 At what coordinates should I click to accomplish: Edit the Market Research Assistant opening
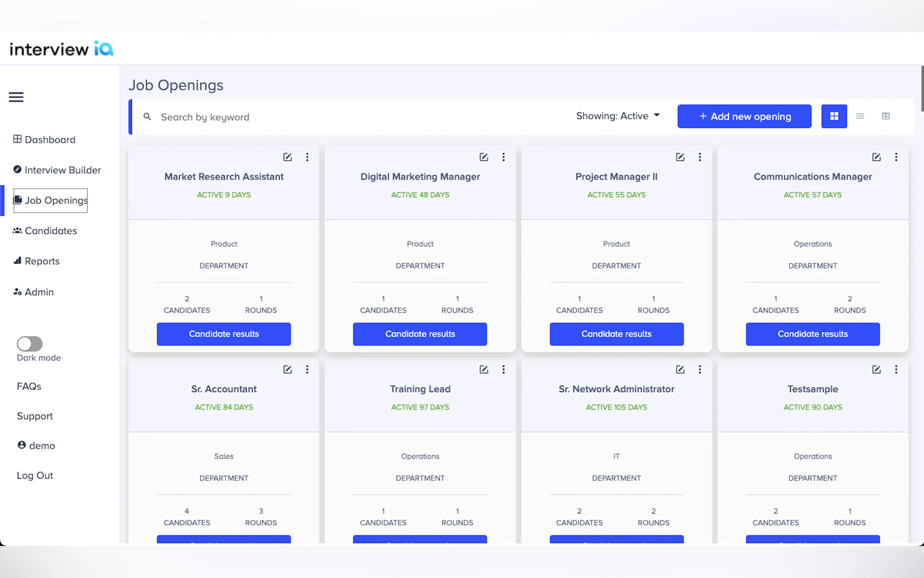point(287,157)
